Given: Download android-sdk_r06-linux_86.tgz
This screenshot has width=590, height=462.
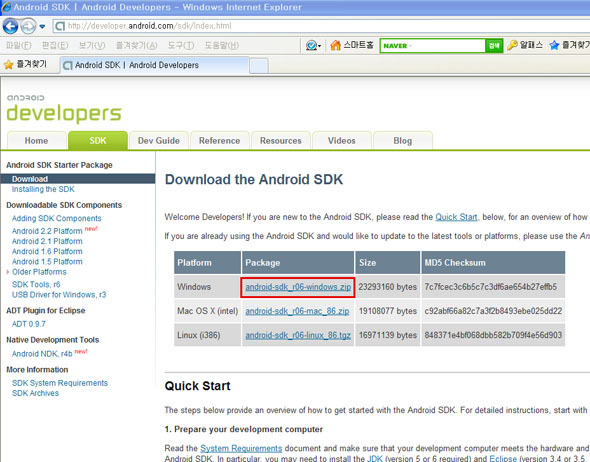Looking at the screenshot, I should click(x=298, y=335).
